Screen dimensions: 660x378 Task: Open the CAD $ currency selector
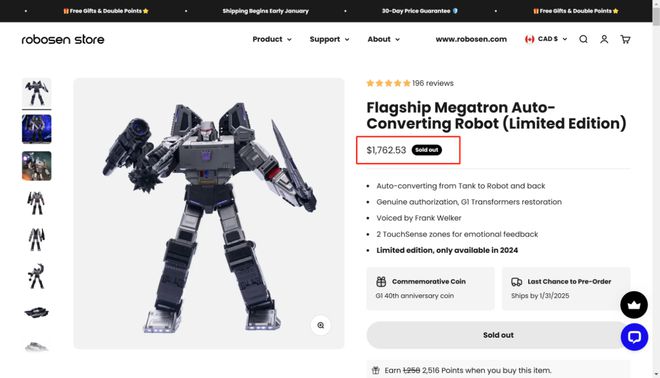[x=546, y=39]
